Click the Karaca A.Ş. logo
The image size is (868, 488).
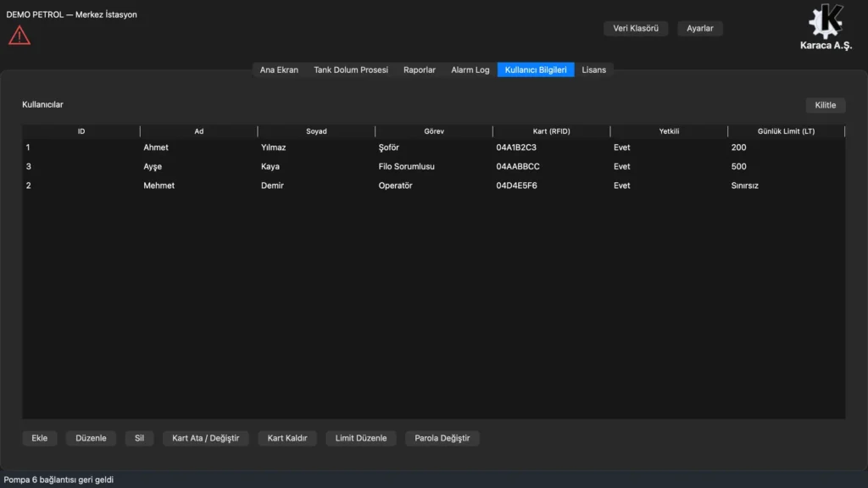click(x=826, y=26)
